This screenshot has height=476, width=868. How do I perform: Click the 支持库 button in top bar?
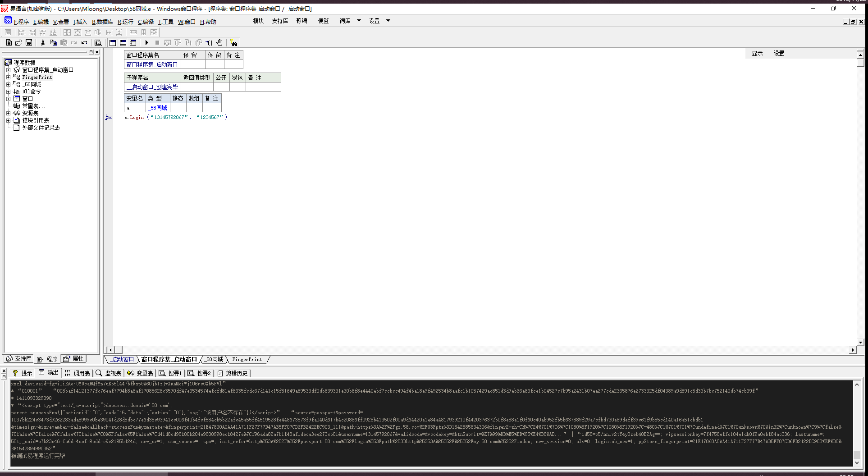280,21
